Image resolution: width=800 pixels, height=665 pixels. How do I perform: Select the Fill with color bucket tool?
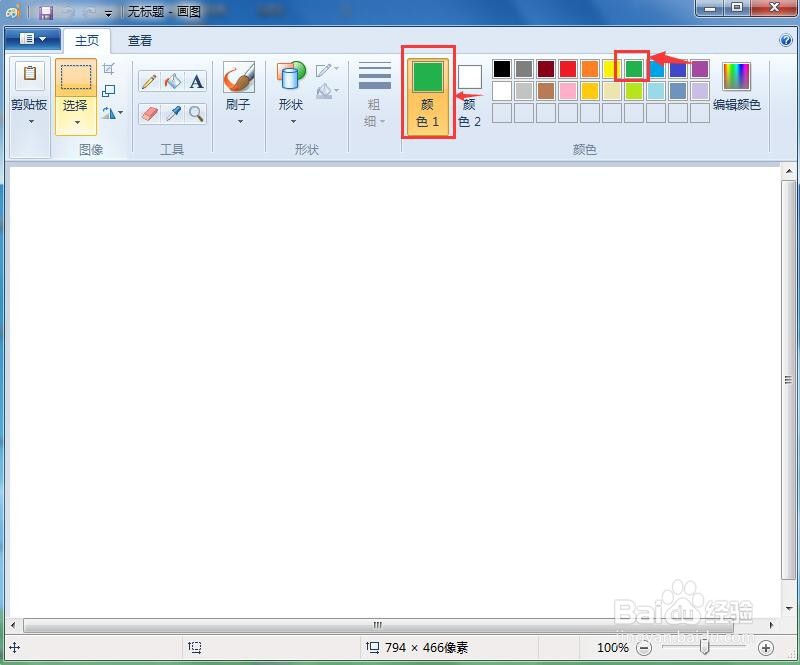point(173,82)
